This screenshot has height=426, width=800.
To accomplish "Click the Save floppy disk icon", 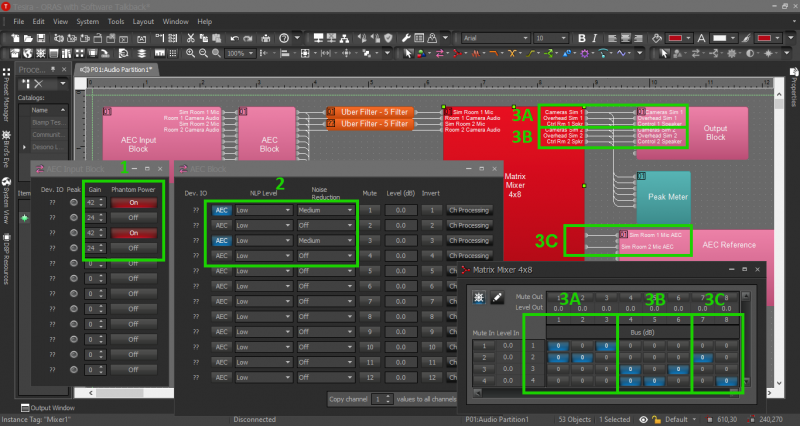I will [41, 38].
